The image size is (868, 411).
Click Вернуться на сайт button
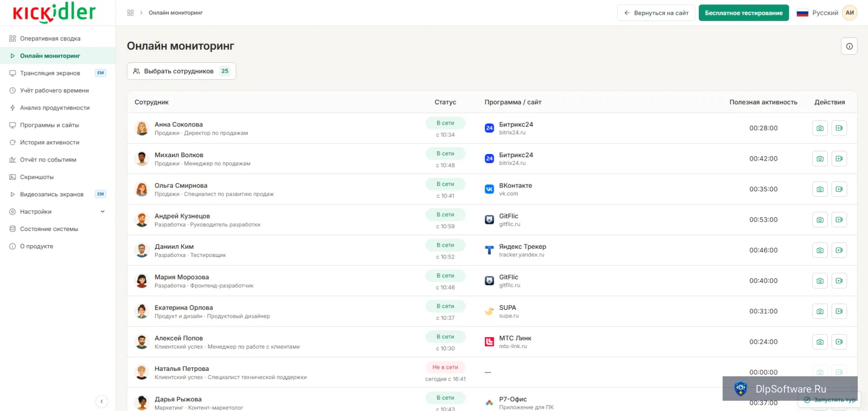(x=656, y=12)
